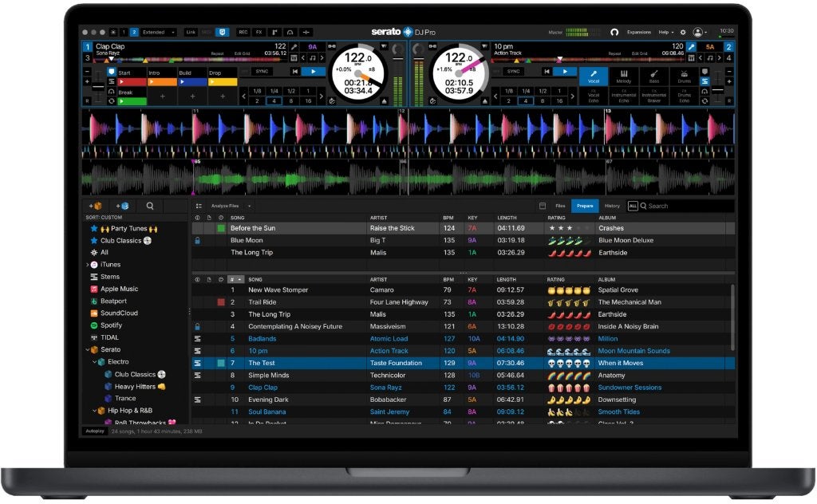Click the library Search field

(687, 207)
